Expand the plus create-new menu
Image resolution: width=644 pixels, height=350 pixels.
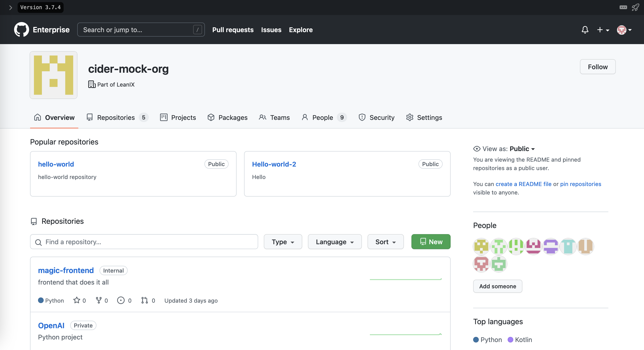[603, 30]
